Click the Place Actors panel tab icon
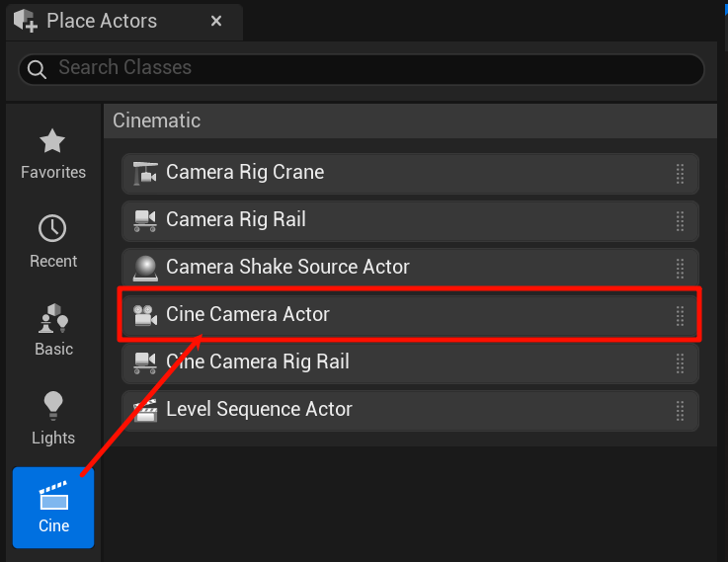The image size is (728, 562). 25,21
